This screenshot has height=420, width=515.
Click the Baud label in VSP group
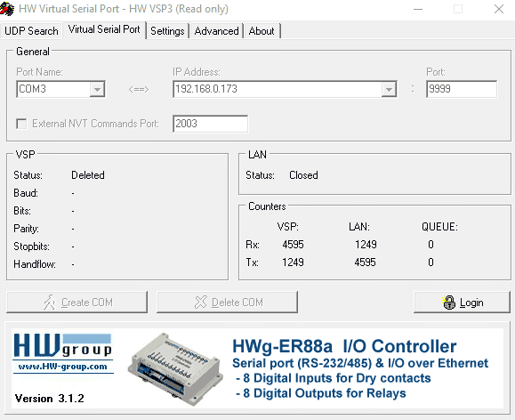pyautogui.click(x=26, y=192)
